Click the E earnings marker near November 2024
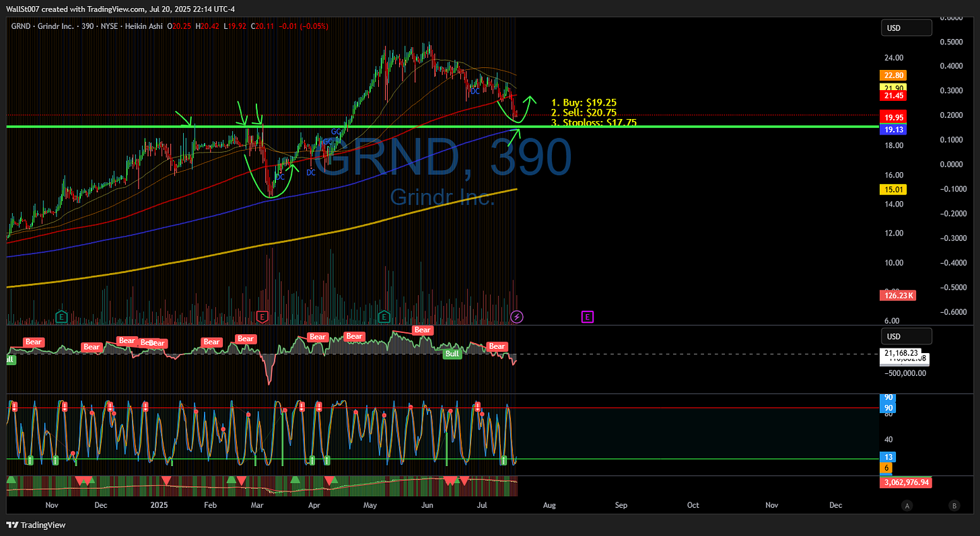The width and height of the screenshot is (980, 536). click(x=61, y=316)
